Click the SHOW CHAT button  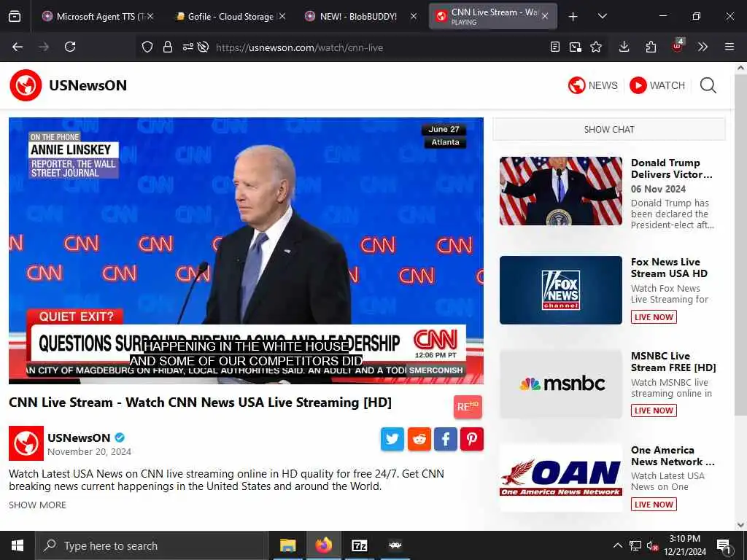[x=609, y=130]
